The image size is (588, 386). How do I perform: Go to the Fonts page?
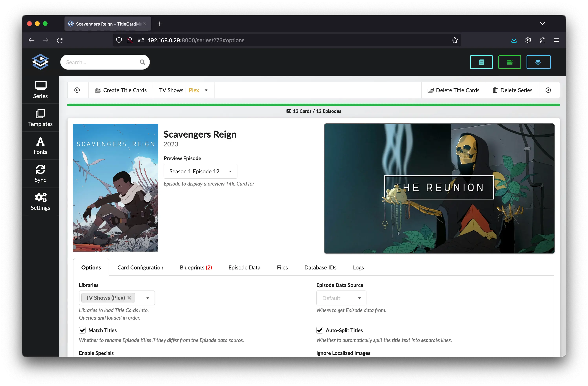pyautogui.click(x=40, y=146)
